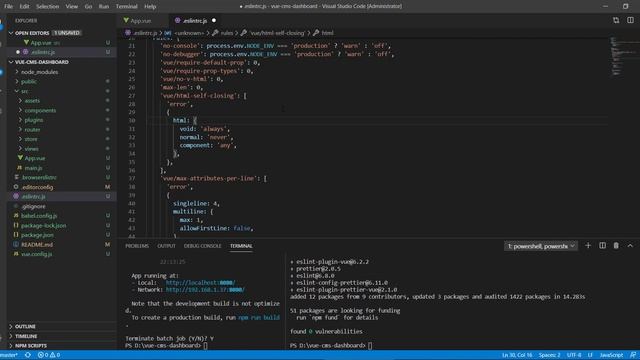Open babel.config.js file

tap(39, 216)
